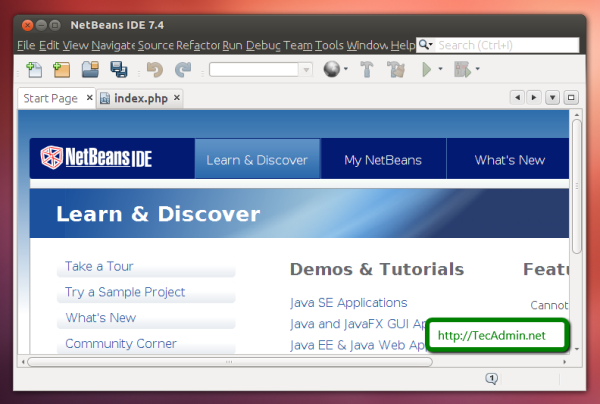Click the Build Project hammer icon
600x404 pixels.
(x=366, y=69)
